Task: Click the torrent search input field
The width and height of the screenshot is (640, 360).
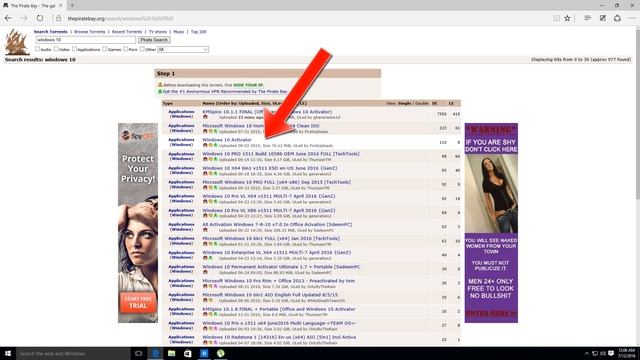Action: (x=86, y=40)
